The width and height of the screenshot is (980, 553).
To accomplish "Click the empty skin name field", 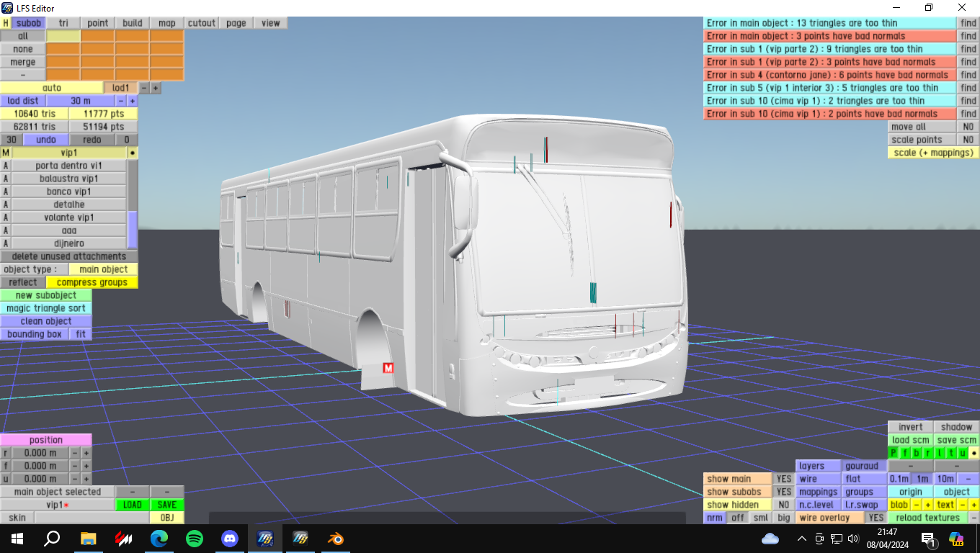I will [x=92, y=518].
